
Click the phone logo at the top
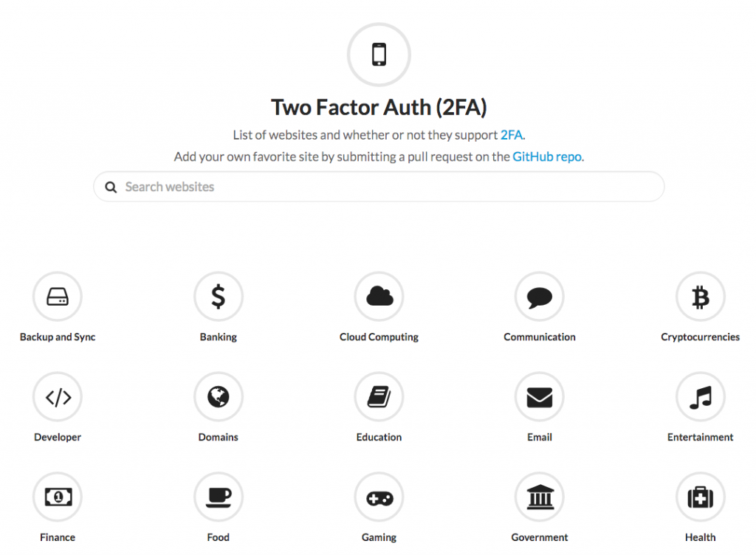pos(379,55)
